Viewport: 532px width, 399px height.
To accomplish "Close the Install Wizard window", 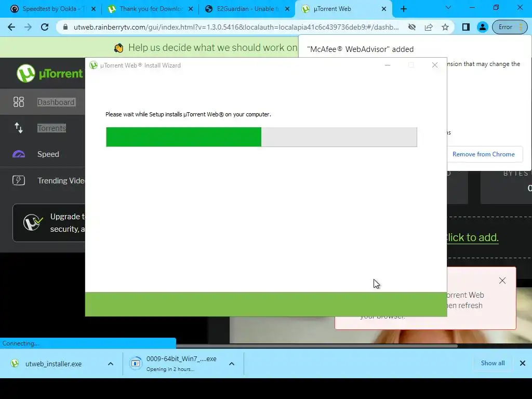I will coord(435,65).
